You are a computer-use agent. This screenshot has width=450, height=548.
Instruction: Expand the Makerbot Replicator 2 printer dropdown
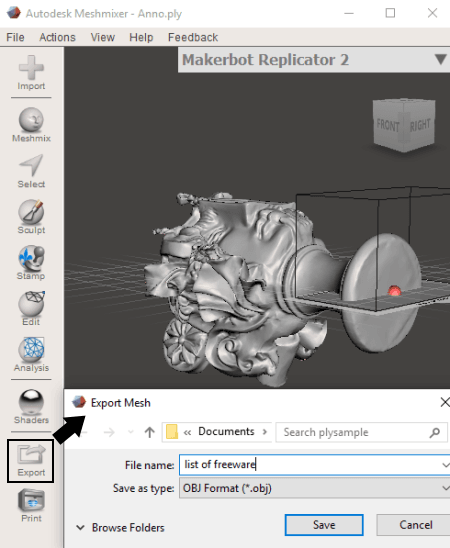click(x=441, y=59)
